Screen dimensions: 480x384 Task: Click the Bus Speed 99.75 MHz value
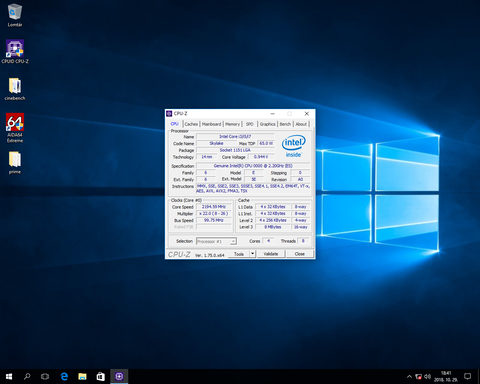(214, 220)
